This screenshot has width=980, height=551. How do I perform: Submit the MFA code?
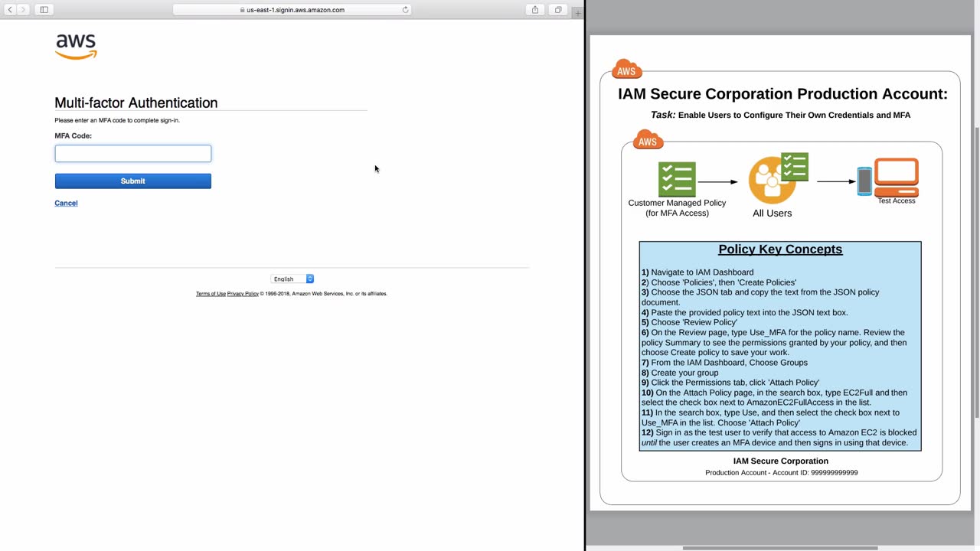(x=133, y=181)
